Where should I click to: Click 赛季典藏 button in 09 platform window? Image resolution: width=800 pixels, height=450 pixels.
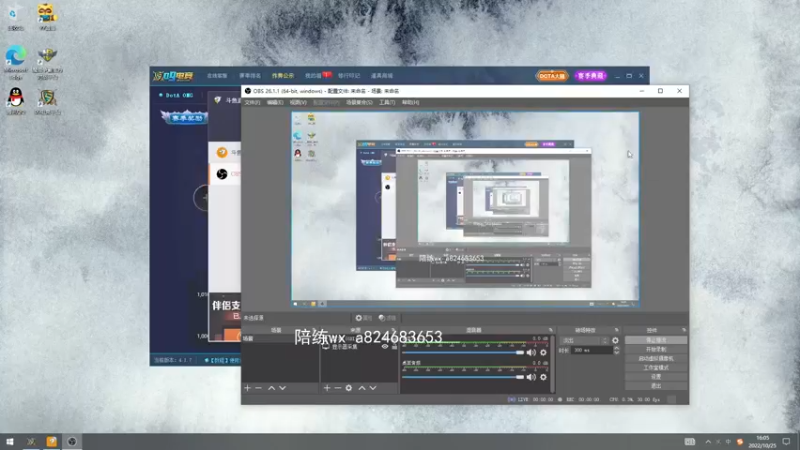(591, 76)
